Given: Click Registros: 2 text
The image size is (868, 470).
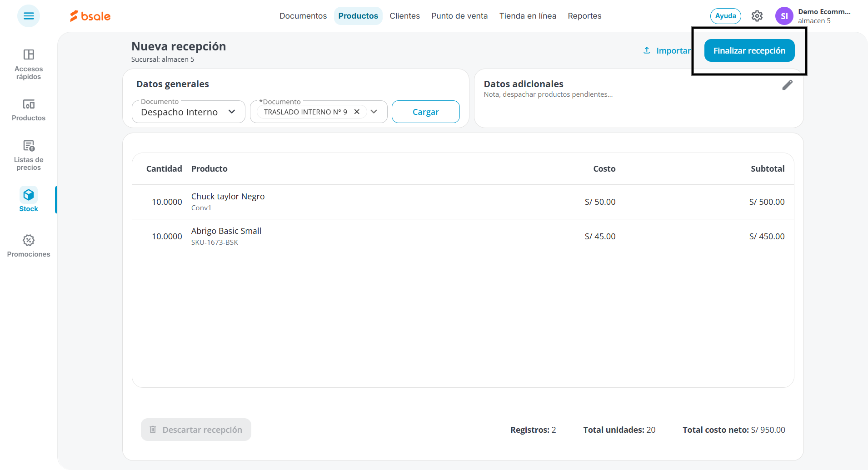Looking at the screenshot, I should point(533,430).
